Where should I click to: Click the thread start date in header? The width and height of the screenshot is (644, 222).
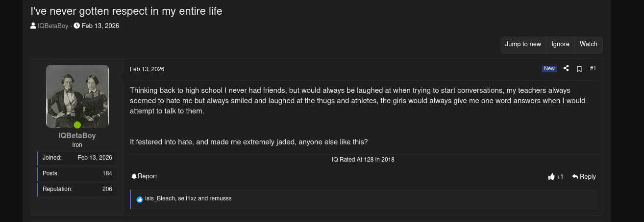tap(100, 26)
